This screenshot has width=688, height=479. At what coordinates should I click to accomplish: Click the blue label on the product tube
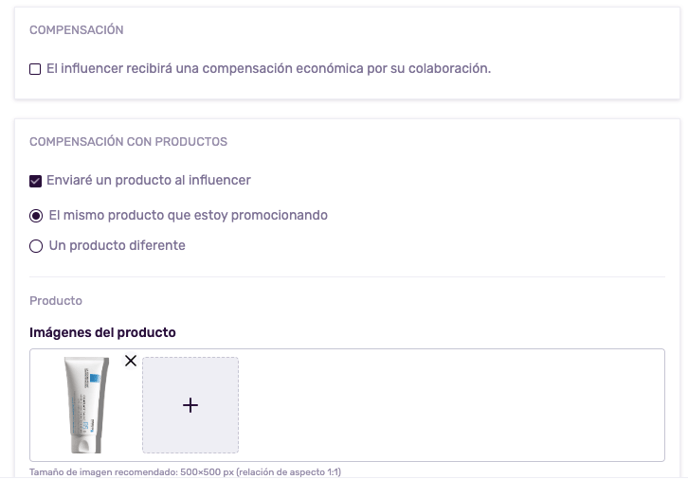point(95,379)
